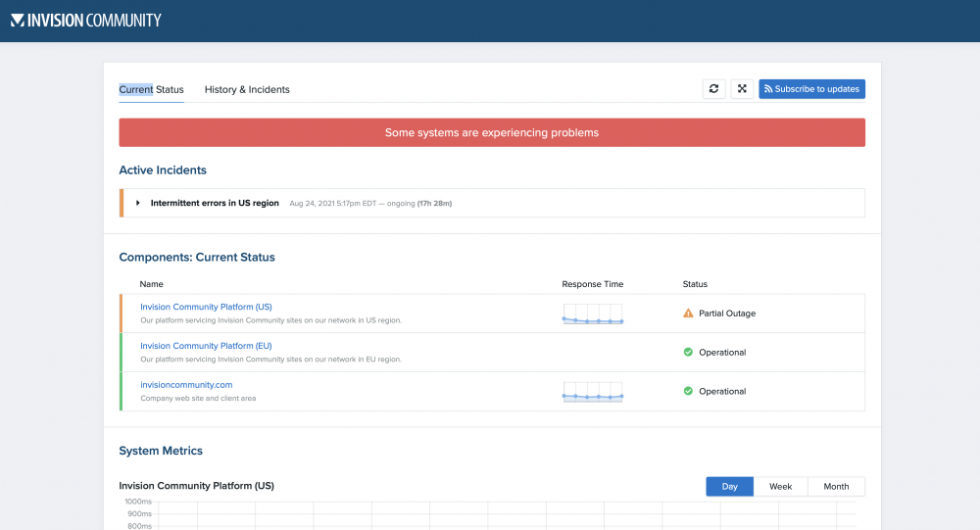
Task: Click the 1000ms chart axis label
Action: tap(138, 502)
